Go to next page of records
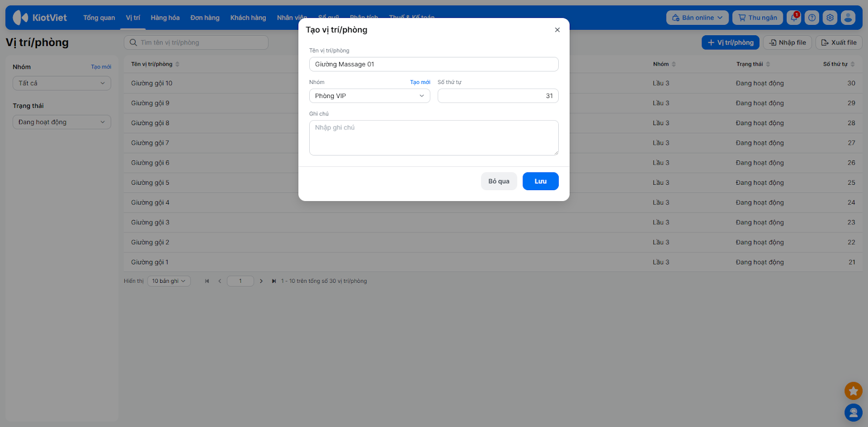The height and width of the screenshot is (427, 868). coord(261,281)
